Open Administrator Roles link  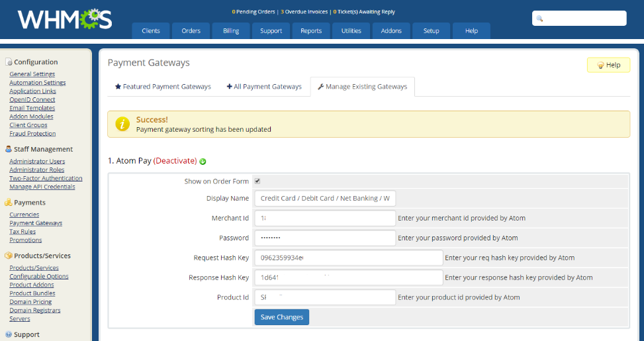pyautogui.click(x=37, y=170)
